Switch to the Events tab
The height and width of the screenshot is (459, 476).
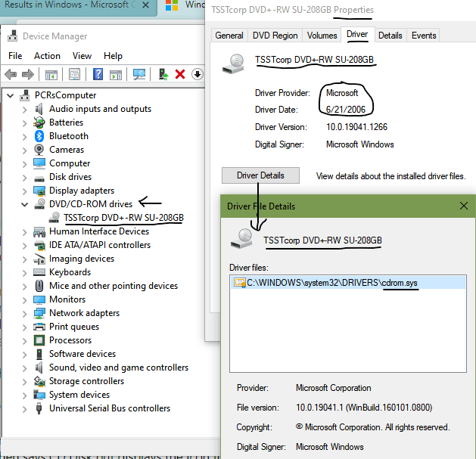[x=424, y=36]
